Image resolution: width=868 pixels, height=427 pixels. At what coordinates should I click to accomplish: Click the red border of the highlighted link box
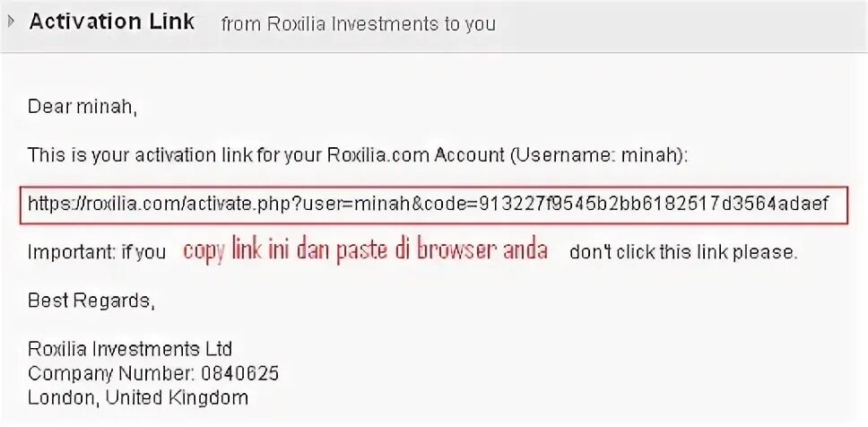(x=433, y=187)
